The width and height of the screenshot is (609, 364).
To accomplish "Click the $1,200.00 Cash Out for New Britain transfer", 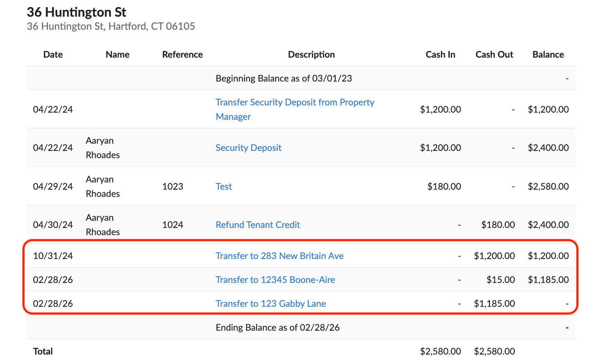I will tap(494, 256).
